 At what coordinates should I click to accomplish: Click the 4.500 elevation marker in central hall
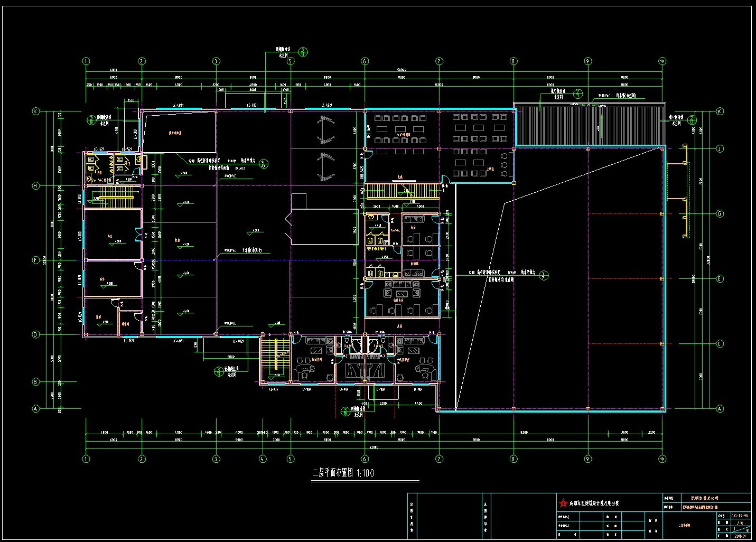255,231
